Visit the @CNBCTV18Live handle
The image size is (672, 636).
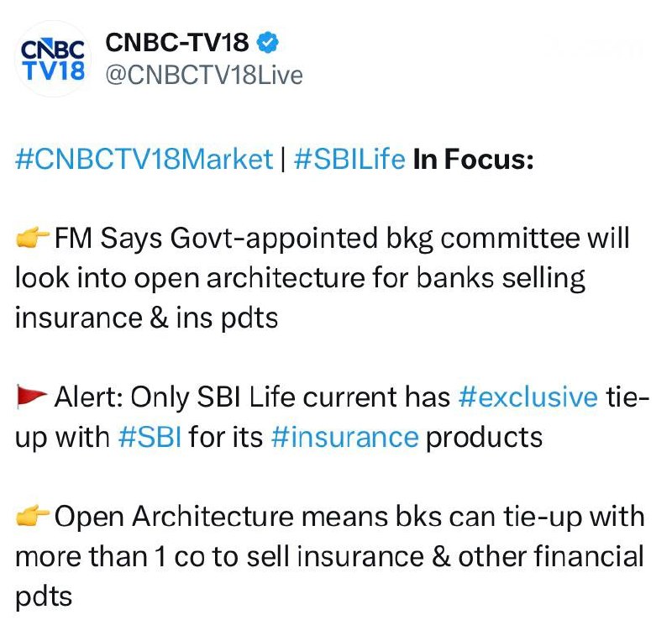tap(202, 76)
